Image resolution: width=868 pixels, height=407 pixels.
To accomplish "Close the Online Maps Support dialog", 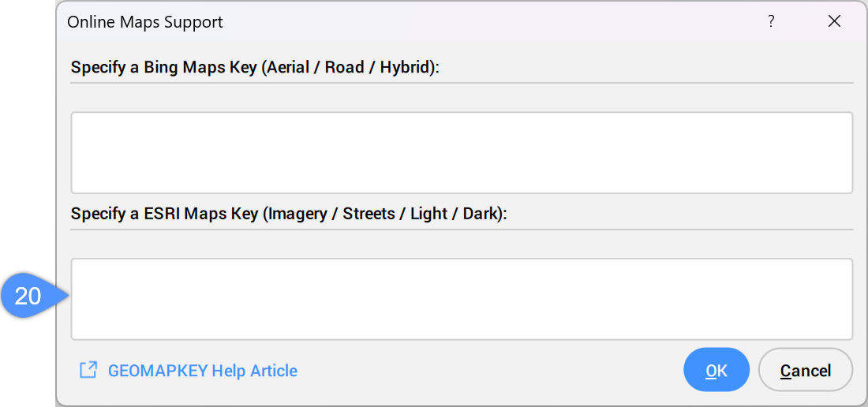I will coord(834,21).
